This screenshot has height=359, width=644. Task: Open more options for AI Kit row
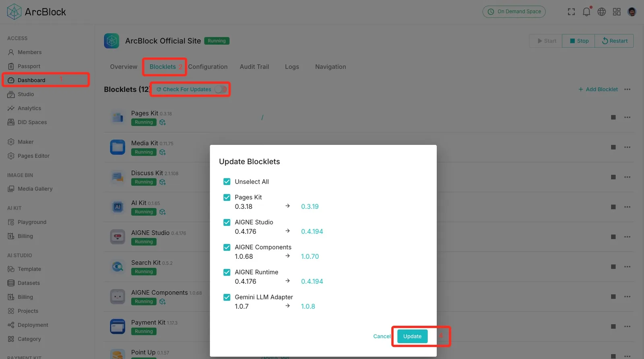627,207
